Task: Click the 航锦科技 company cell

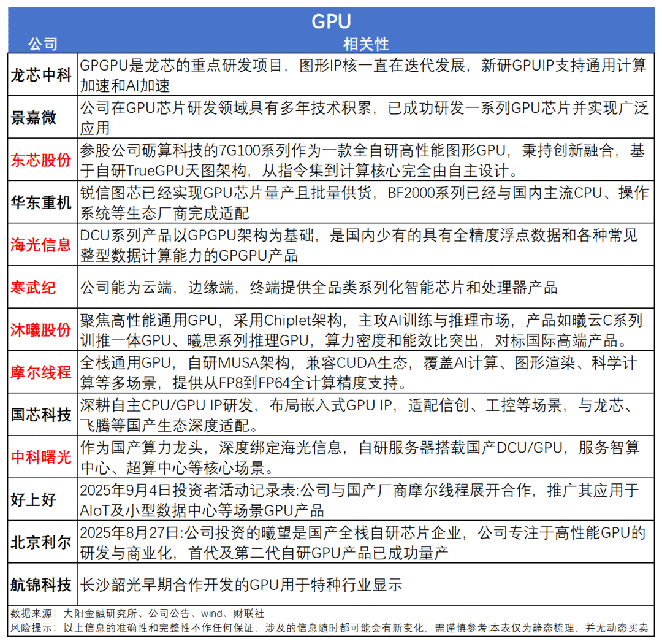Action: [x=42, y=585]
